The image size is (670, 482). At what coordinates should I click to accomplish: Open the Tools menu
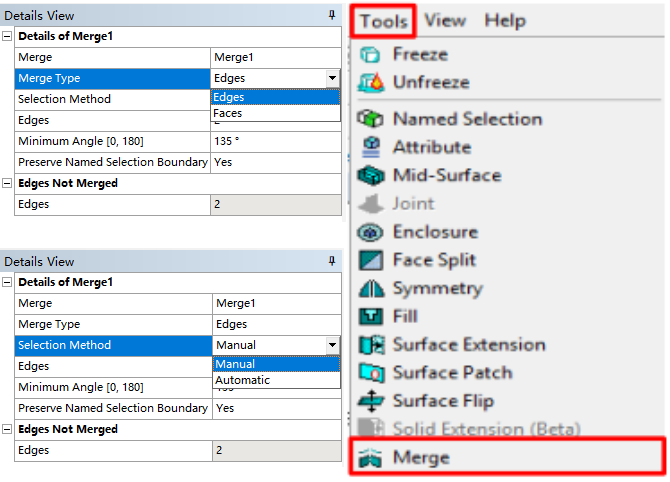383,21
